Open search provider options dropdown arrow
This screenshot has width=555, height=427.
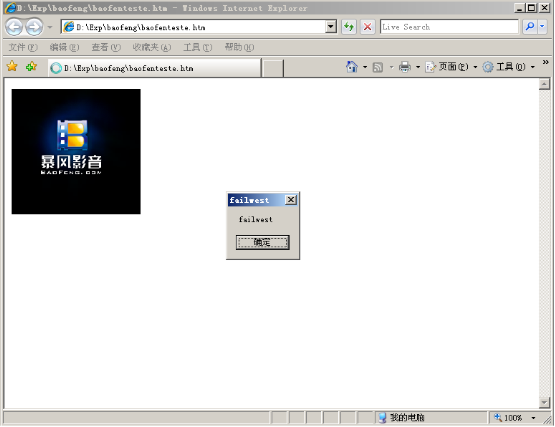[542, 27]
